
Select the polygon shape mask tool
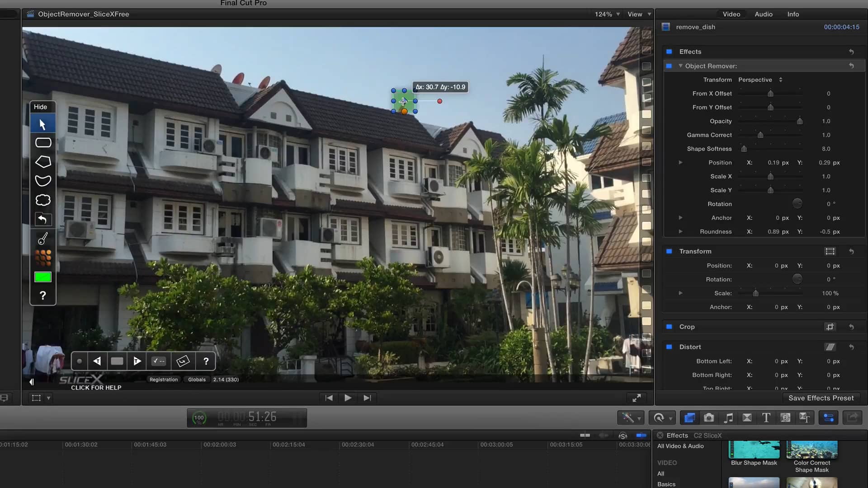tap(42, 161)
